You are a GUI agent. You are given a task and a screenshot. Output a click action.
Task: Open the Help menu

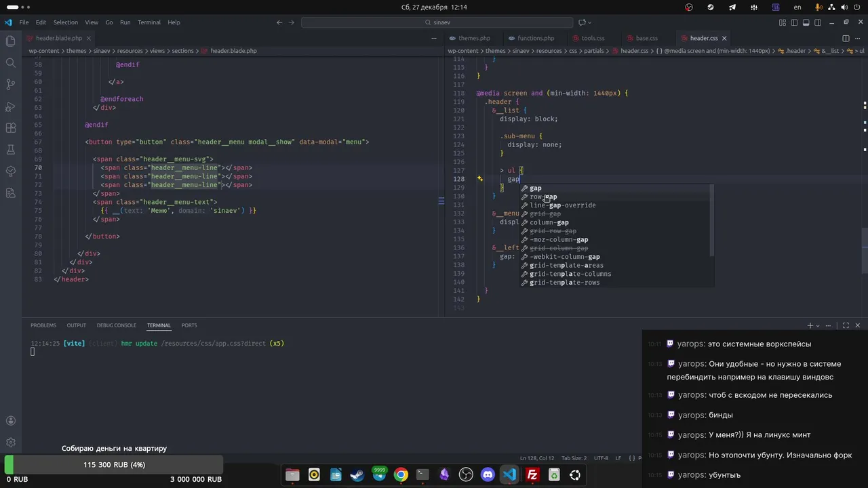[x=174, y=22]
